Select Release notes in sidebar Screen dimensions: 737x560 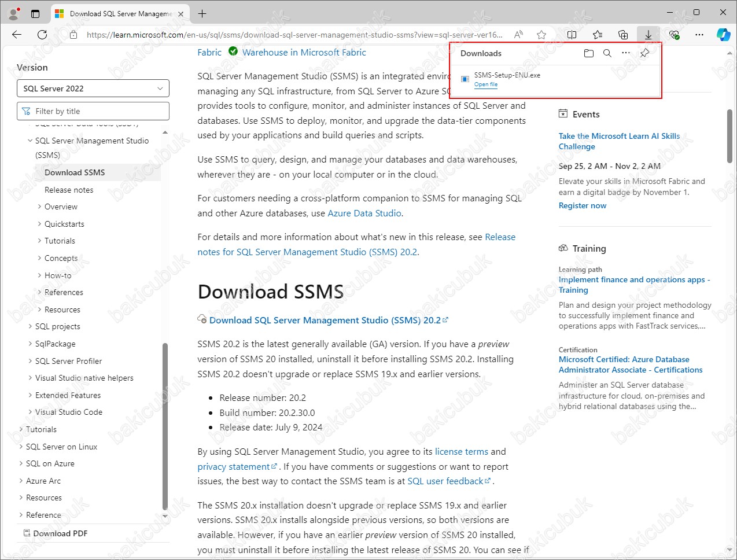tap(69, 190)
